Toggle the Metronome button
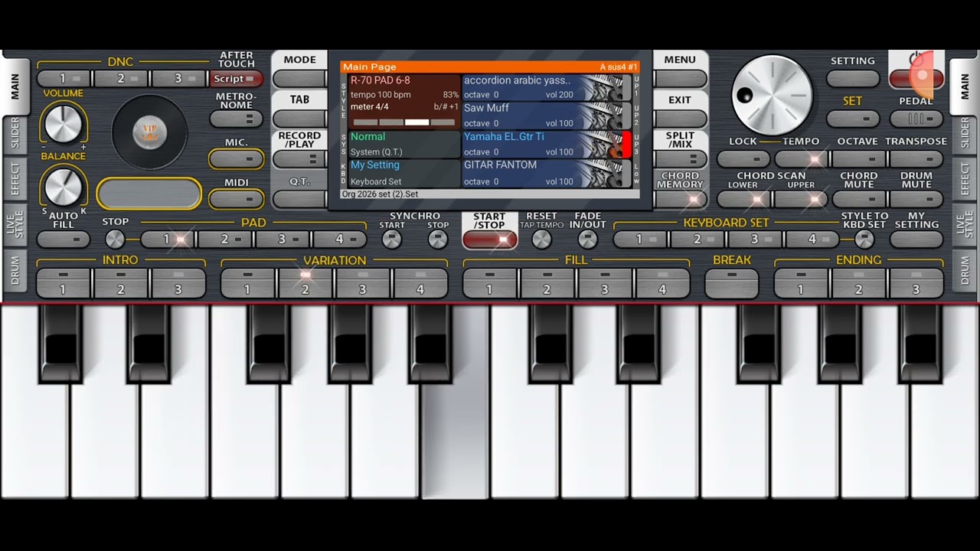 236,119
